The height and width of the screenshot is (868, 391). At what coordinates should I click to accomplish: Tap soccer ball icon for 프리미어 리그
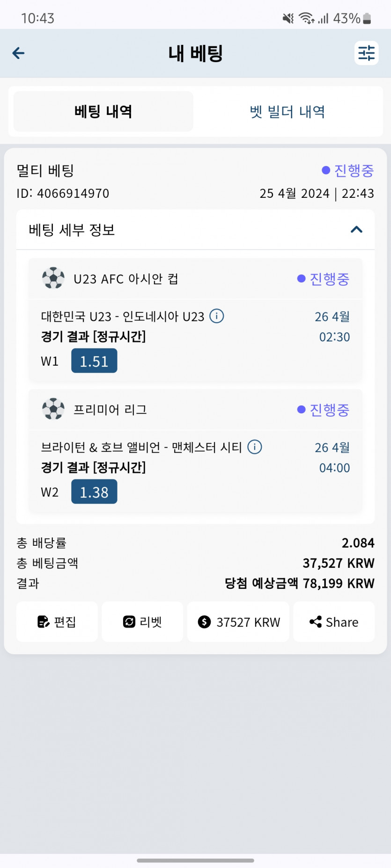(53, 409)
